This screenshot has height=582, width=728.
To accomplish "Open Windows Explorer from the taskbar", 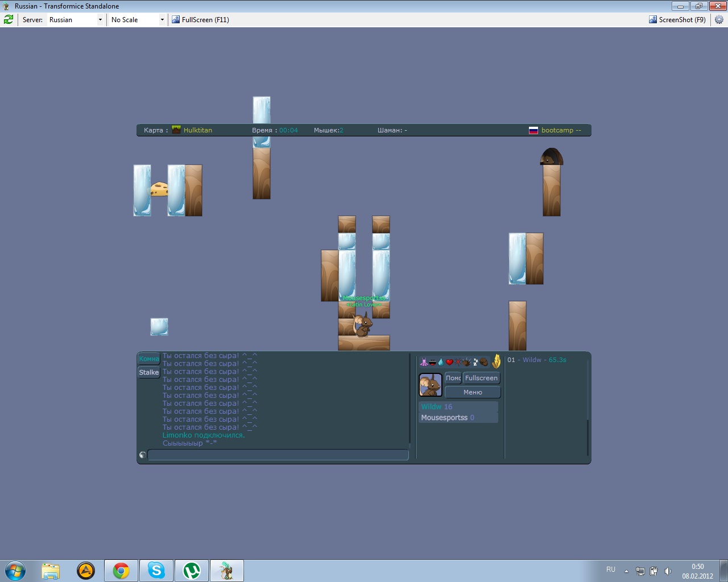I will [51, 571].
